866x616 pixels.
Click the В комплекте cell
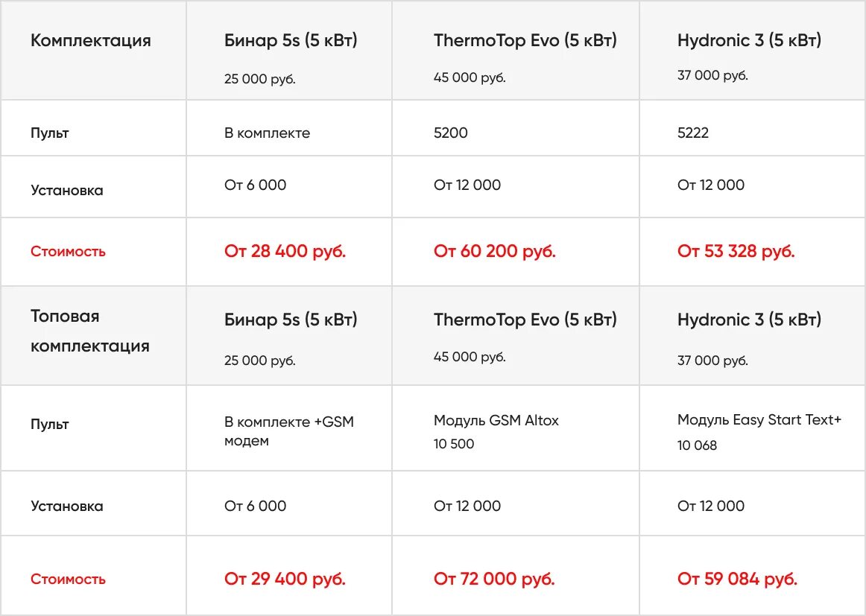(x=268, y=133)
